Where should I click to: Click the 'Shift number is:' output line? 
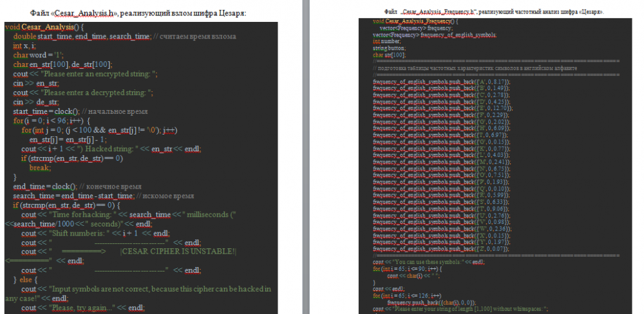(95, 233)
